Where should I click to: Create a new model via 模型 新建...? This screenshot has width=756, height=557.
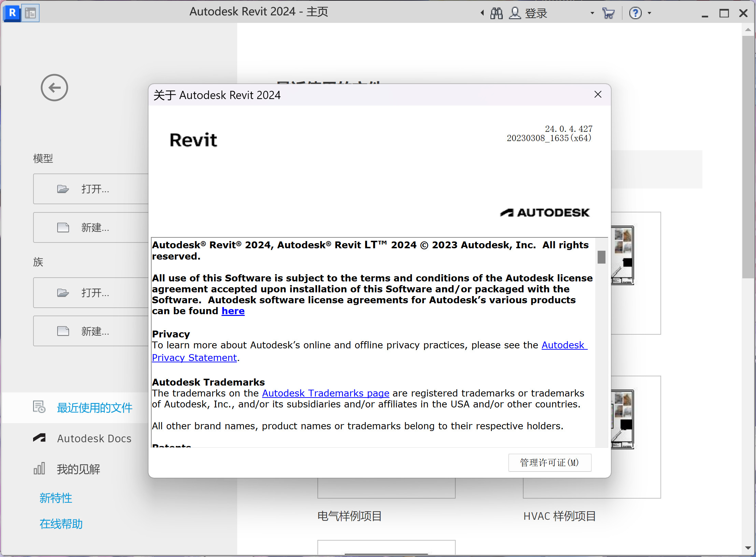click(x=91, y=227)
